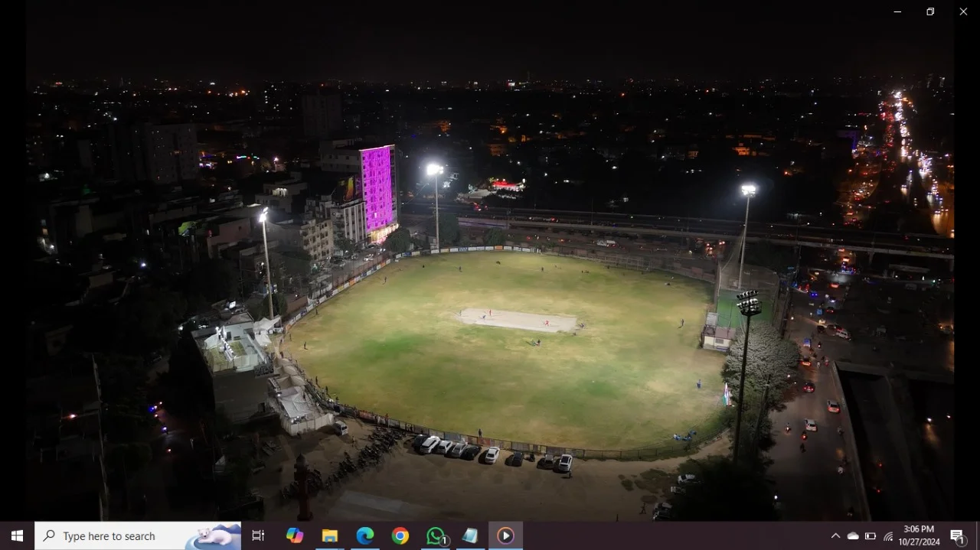
Task: Open WhatsApp with one unread notification
Action: pyautogui.click(x=436, y=535)
